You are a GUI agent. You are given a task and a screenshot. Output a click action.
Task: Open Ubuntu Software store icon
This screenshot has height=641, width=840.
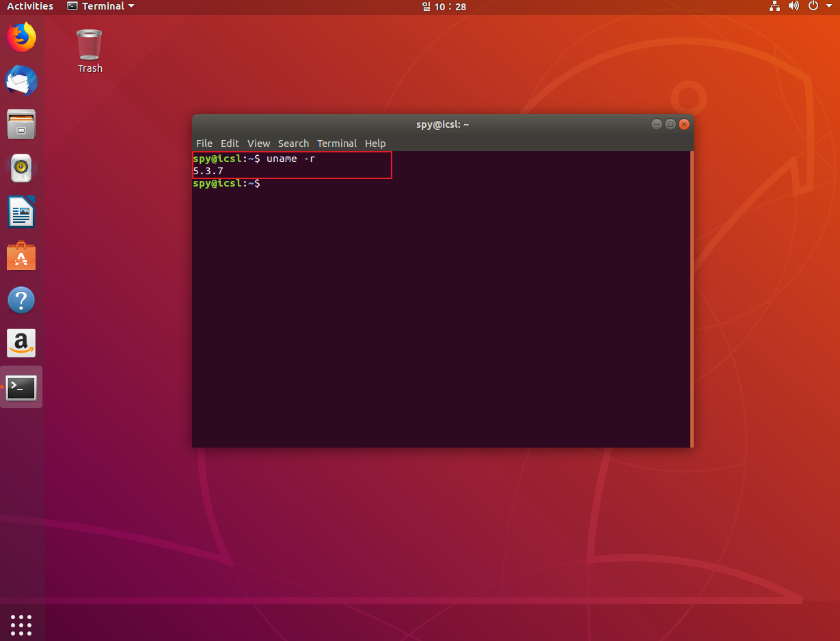point(21,256)
